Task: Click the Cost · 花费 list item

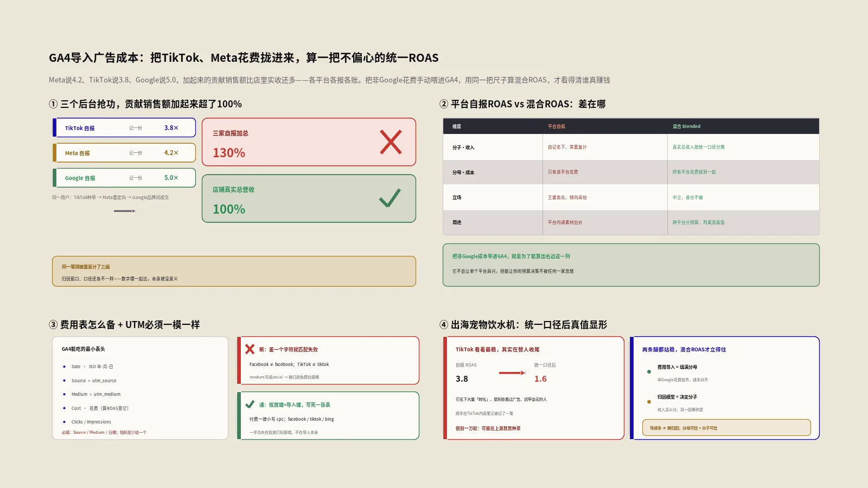Action: click(100, 408)
